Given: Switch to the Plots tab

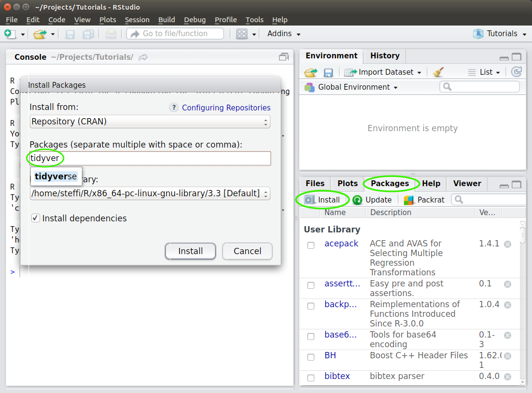Looking at the screenshot, I should coord(348,183).
